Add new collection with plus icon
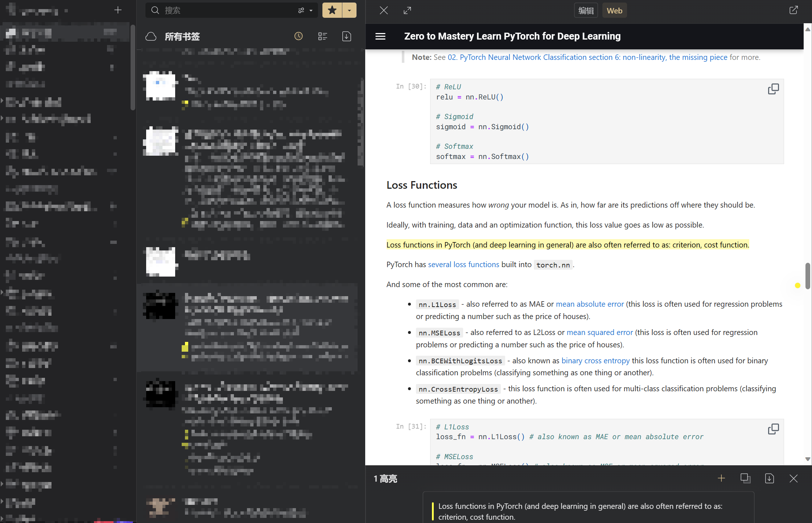This screenshot has height=523, width=812. [x=118, y=10]
